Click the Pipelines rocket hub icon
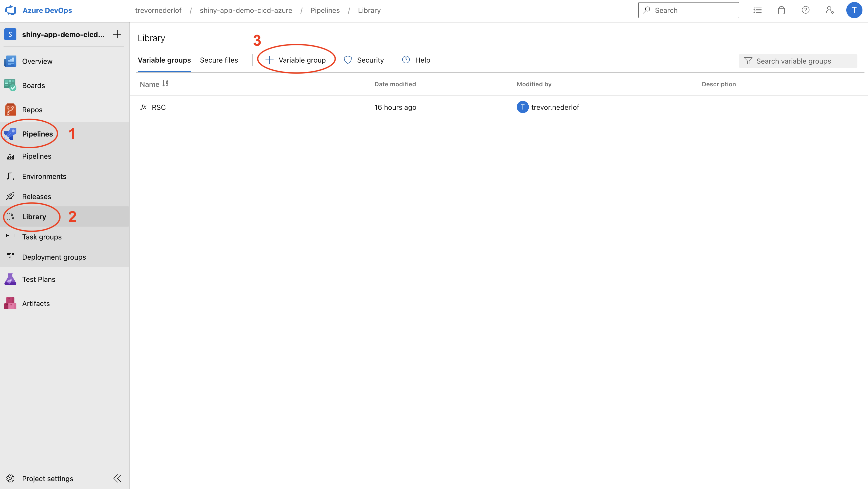The width and height of the screenshot is (868, 489). click(x=10, y=134)
